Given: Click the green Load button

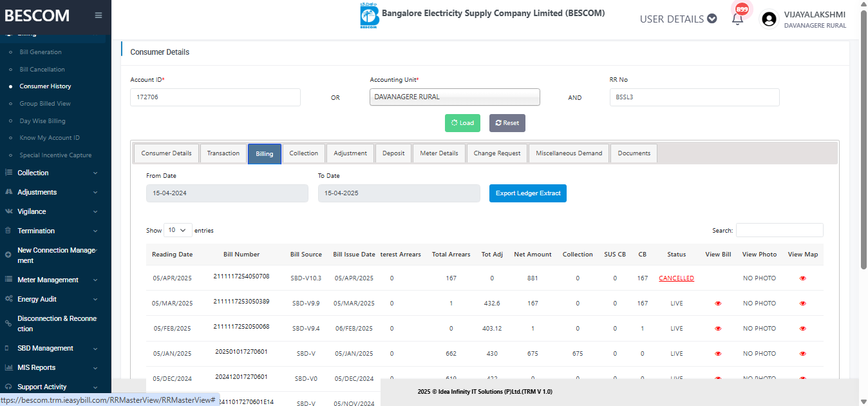Looking at the screenshot, I should (462, 123).
